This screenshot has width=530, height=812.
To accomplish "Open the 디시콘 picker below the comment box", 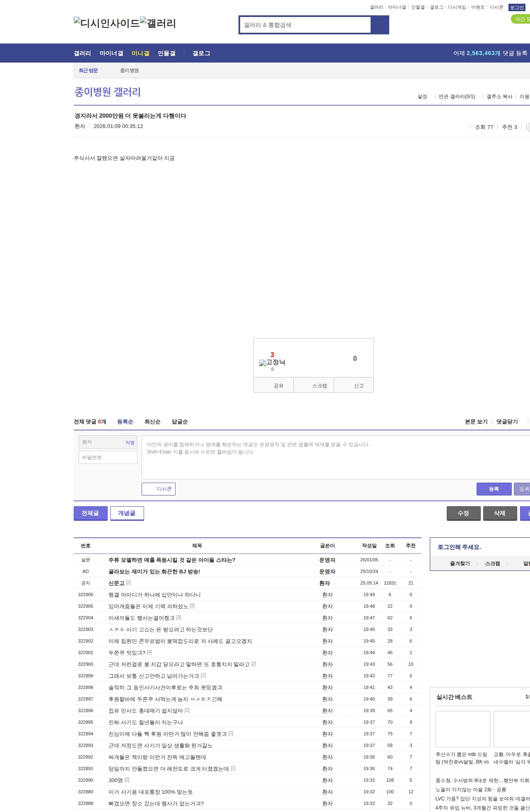I will pyautogui.click(x=159, y=489).
